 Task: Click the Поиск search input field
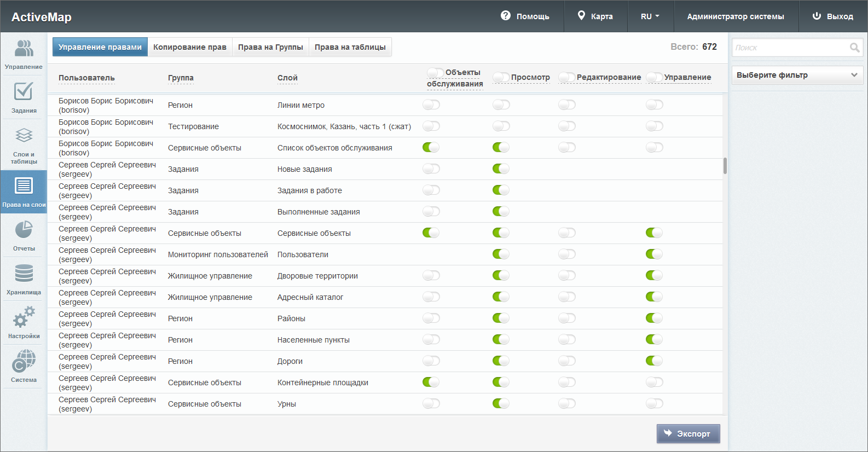(x=790, y=48)
